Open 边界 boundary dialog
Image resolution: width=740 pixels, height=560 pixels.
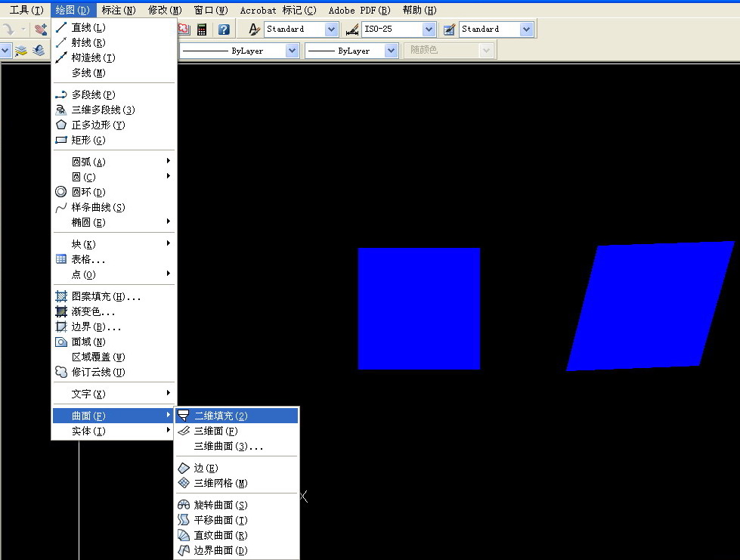pos(113,326)
